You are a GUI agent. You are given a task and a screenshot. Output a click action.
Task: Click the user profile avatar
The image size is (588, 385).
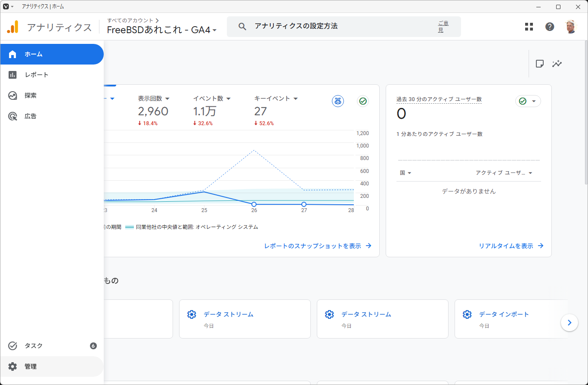click(570, 27)
